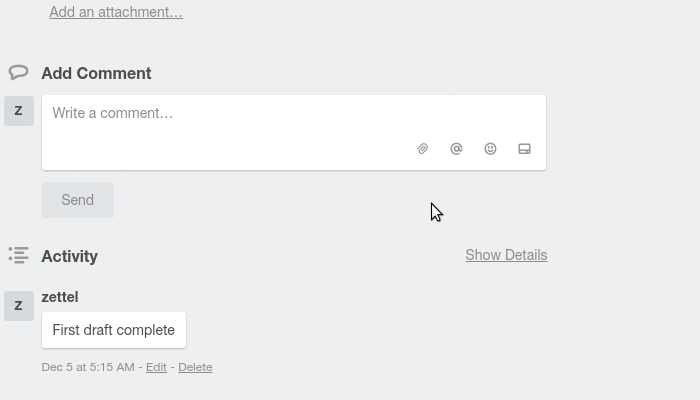Open the emoji picker smiley icon

point(490,149)
